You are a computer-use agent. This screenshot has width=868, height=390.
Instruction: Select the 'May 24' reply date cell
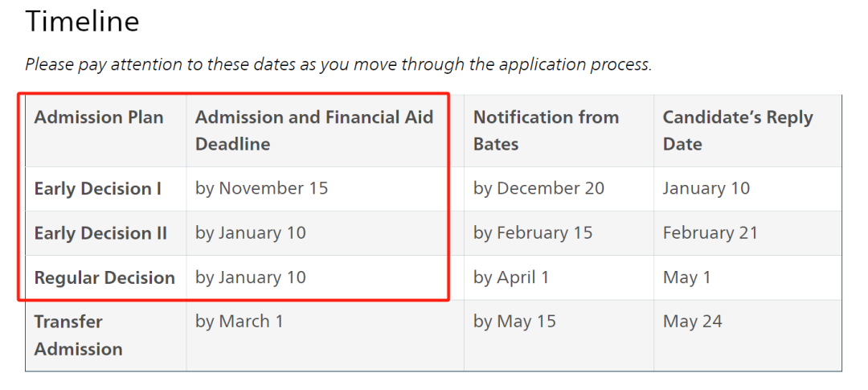693,322
